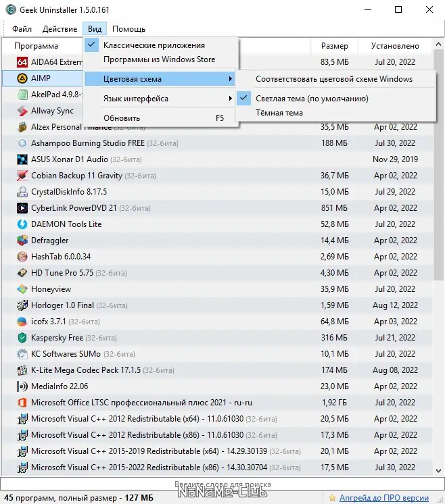The image size is (445, 504).
Task: Focus the search input field at bottom
Action: (x=222, y=484)
